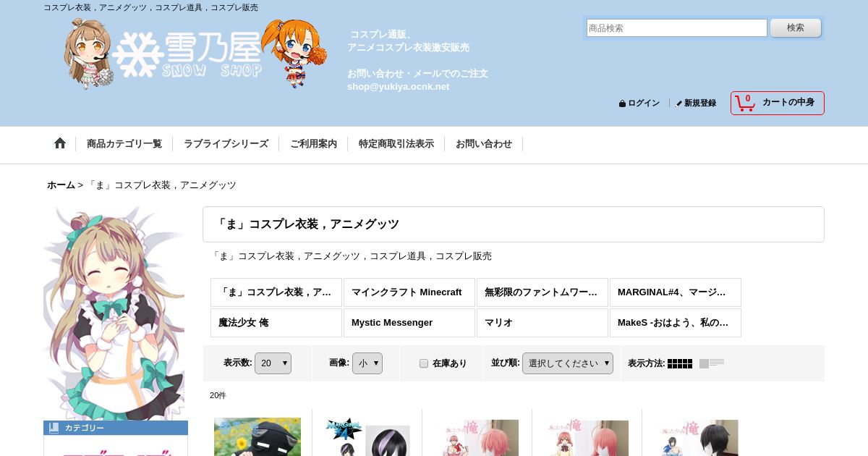Viewport: 868px width, 456px height.
Task: Open 商品カテゴリ一覧 menu
Action: pos(124,144)
